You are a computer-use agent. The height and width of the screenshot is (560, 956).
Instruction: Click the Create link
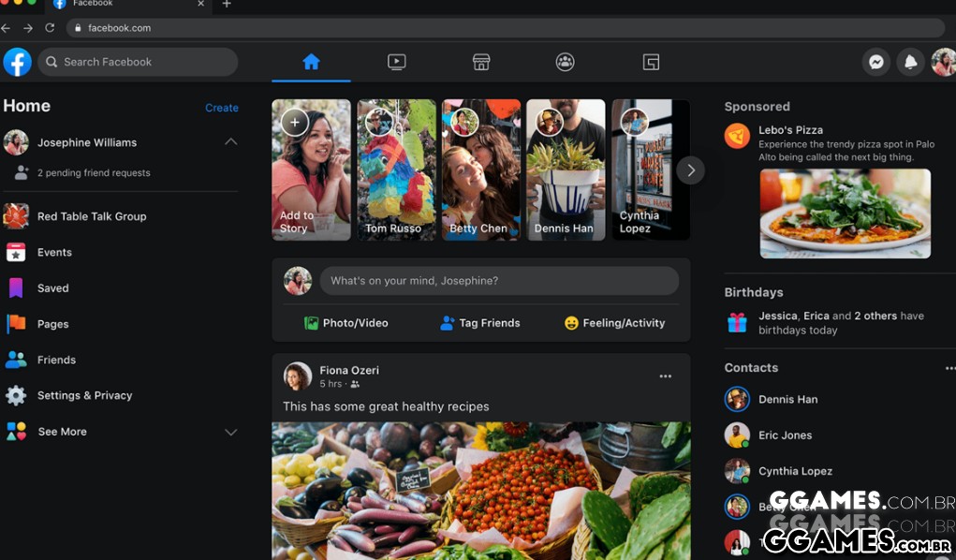(222, 108)
